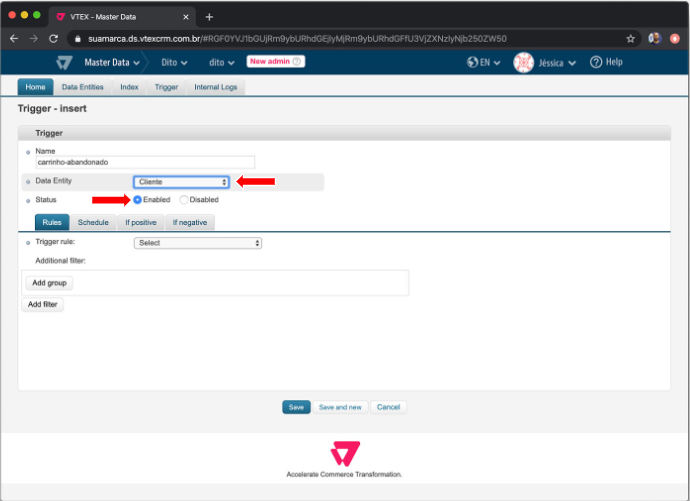The width and height of the screenshot is (690, 501).
Task: Select the Rules sub-tab
Action: [x=52, y=222]
